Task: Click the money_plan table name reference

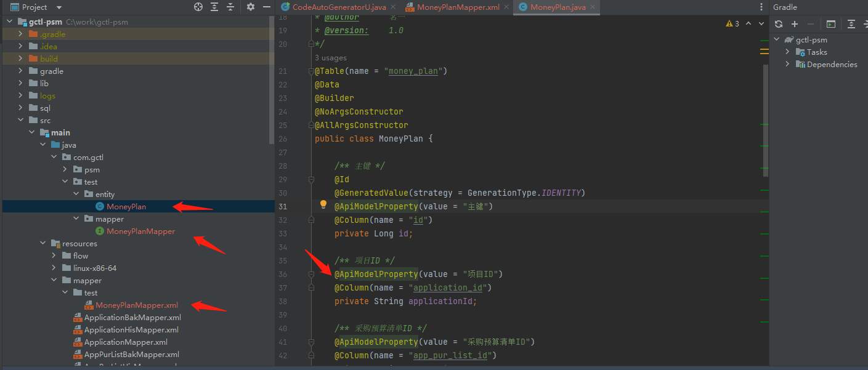Action: (x=413, y=71)
